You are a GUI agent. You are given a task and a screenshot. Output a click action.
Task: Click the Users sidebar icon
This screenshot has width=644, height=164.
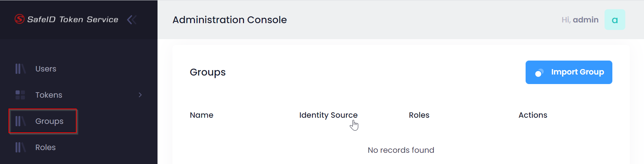20,69
